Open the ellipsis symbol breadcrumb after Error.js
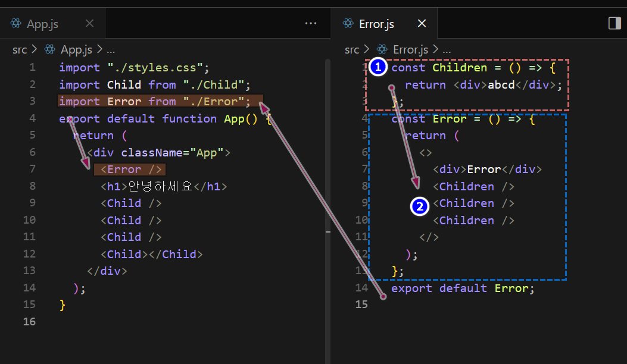627x364 pixels. [447, 50]
